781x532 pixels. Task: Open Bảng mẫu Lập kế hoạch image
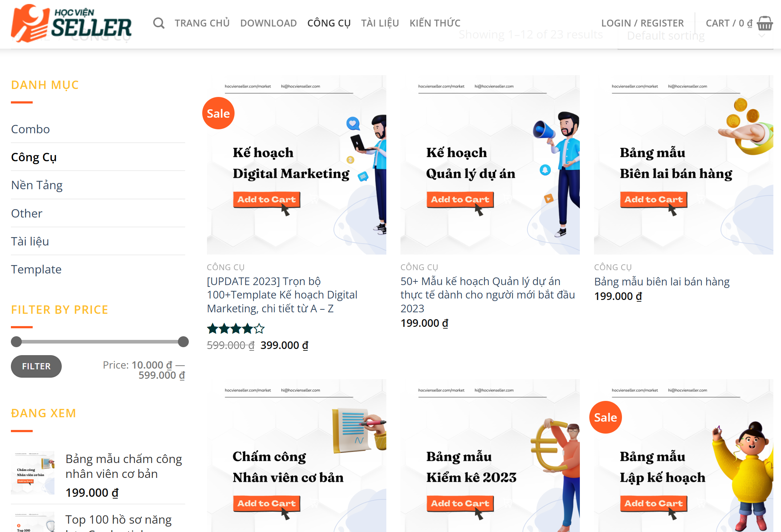(x=684, y=456)
